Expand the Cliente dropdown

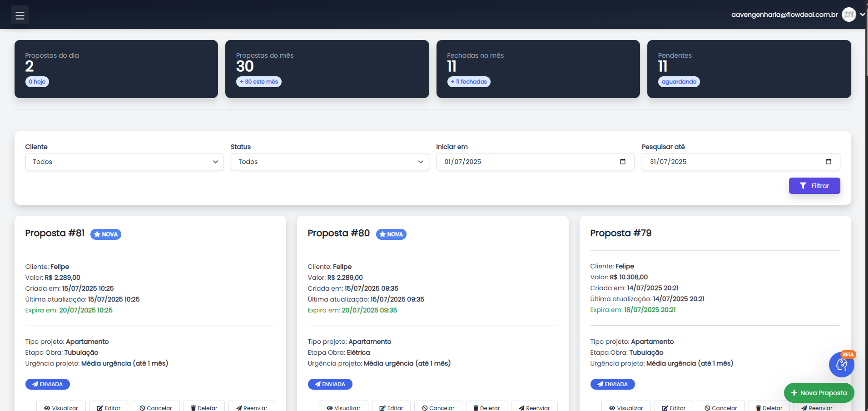point(124,162)
